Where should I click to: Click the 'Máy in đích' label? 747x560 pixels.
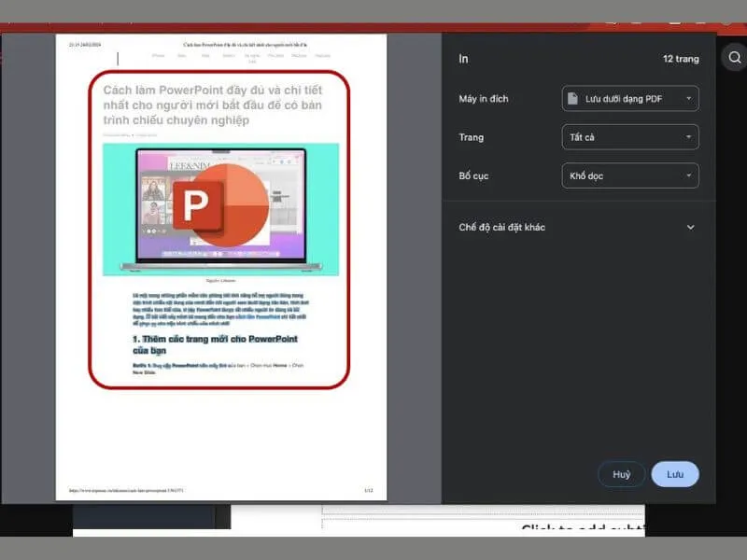[x=484, y=99]
